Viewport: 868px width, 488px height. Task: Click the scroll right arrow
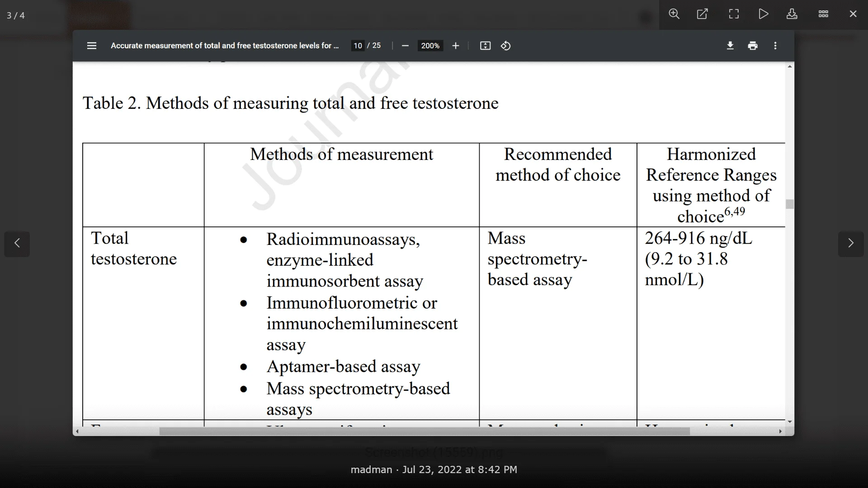[780, 432]
